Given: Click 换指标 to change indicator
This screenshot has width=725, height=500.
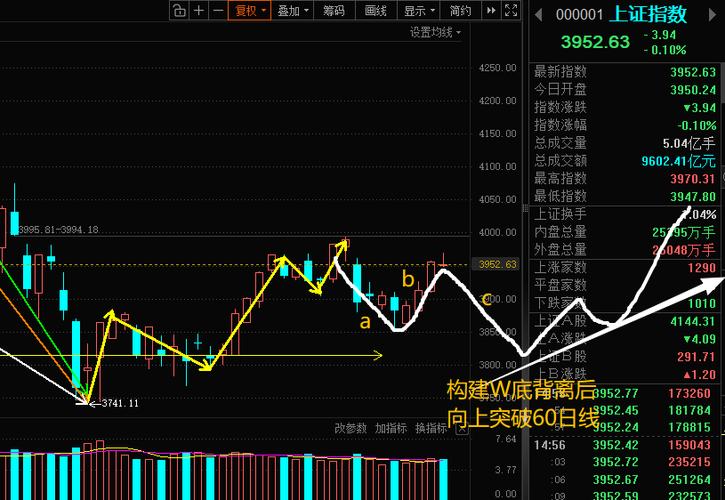Looking at the screenshot, I should coord(431,428).
